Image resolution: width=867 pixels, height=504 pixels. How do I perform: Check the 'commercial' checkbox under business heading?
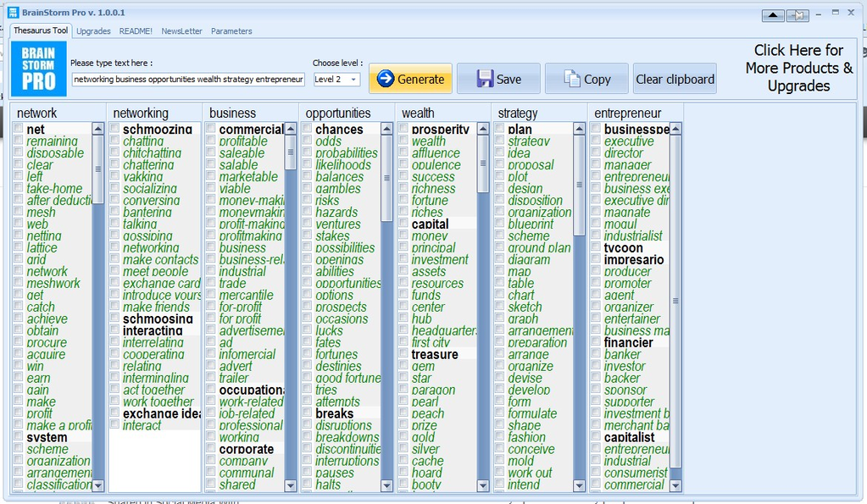click(x=211, y=128)
